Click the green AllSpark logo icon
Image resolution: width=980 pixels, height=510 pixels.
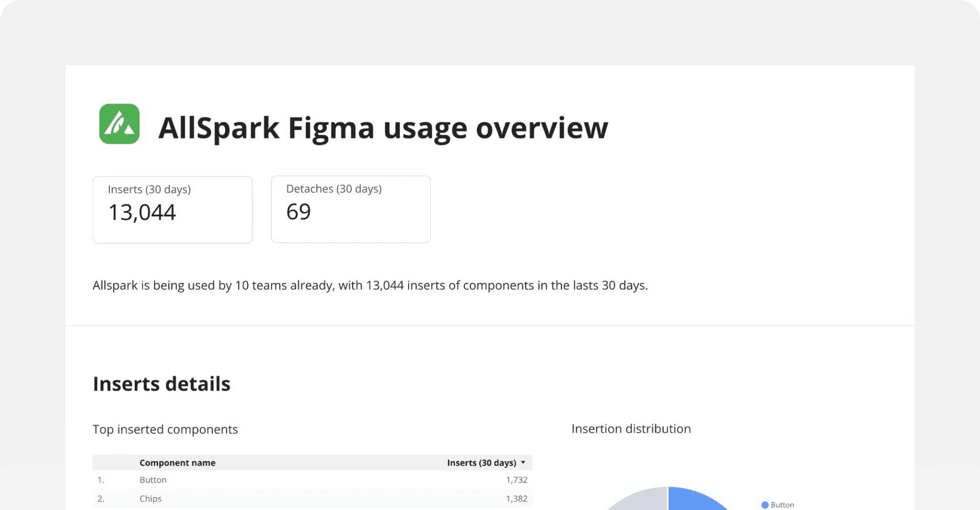pyautogui.click(x=119, y=124)
